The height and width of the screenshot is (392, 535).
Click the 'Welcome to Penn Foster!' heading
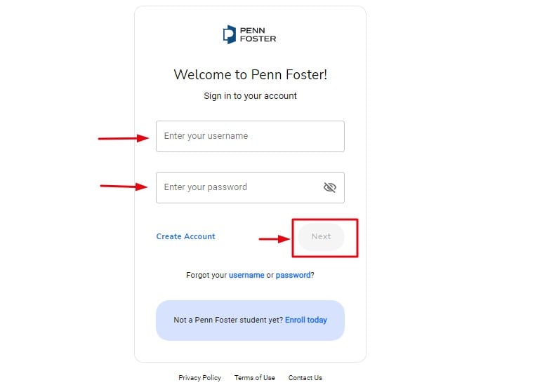pyautogui.click(x=250, y=75)
